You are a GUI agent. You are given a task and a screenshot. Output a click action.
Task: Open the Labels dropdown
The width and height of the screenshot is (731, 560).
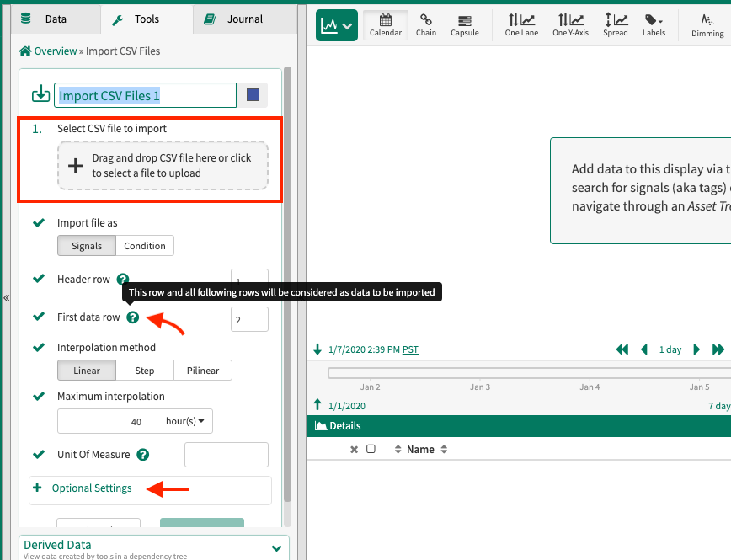654,25
